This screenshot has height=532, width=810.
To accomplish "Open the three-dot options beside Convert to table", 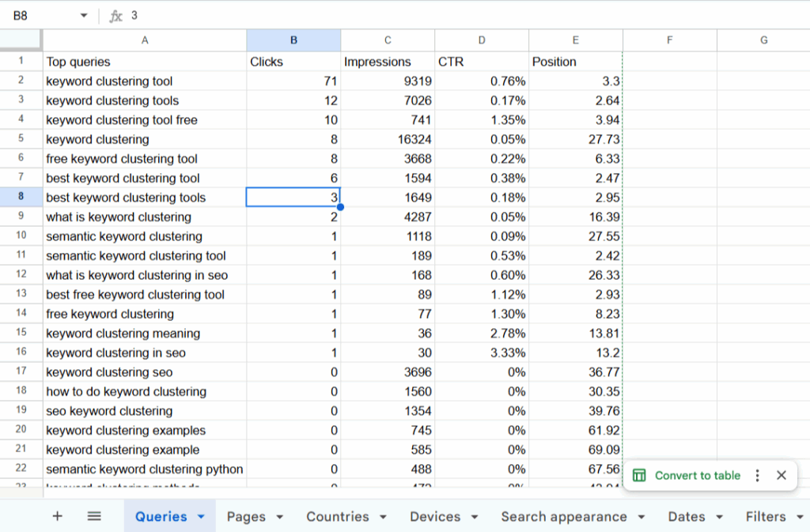I will click(757, 475).
